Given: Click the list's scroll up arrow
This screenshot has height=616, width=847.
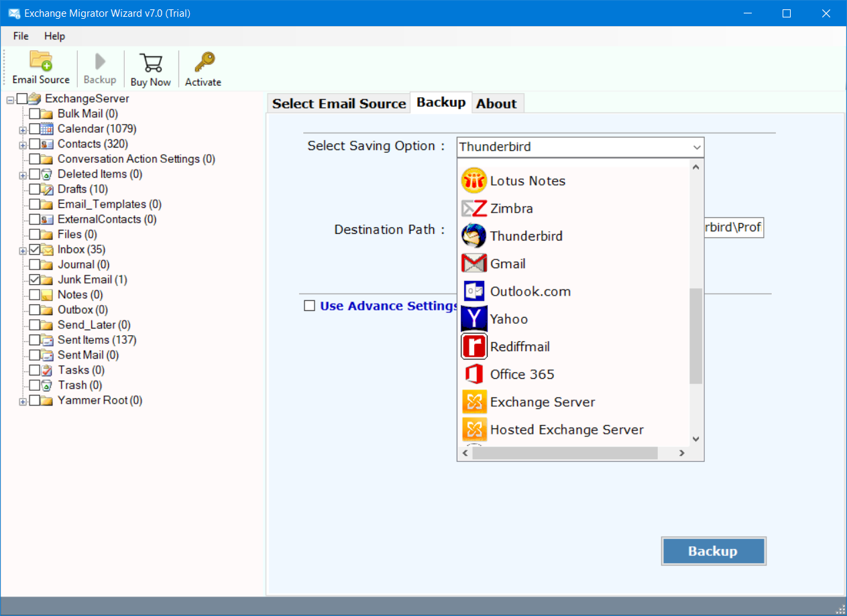Looking at the screenshot, I should [x=696, y=167].
